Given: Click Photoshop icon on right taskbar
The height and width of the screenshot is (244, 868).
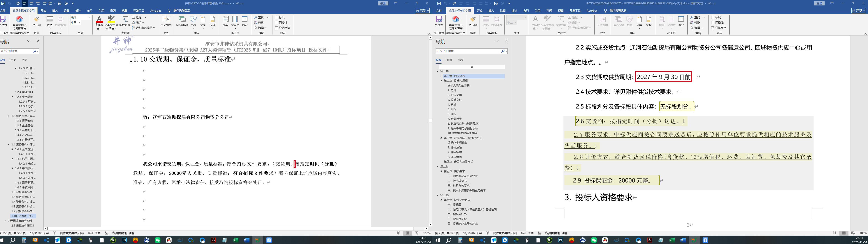Looking at the screenshot, I should (561, 240).
